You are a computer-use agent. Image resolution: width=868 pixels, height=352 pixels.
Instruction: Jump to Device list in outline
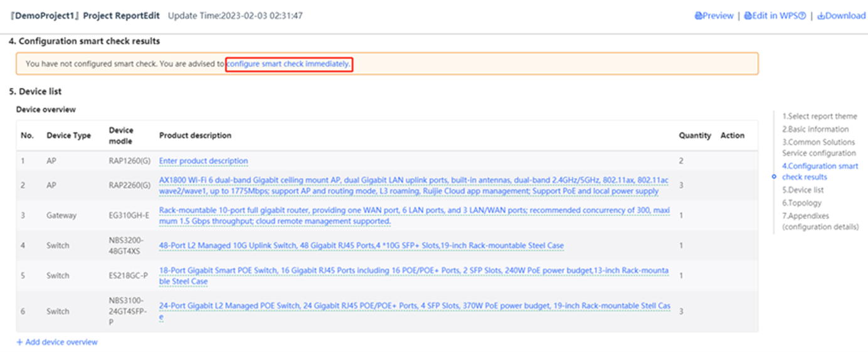[803, 189]
